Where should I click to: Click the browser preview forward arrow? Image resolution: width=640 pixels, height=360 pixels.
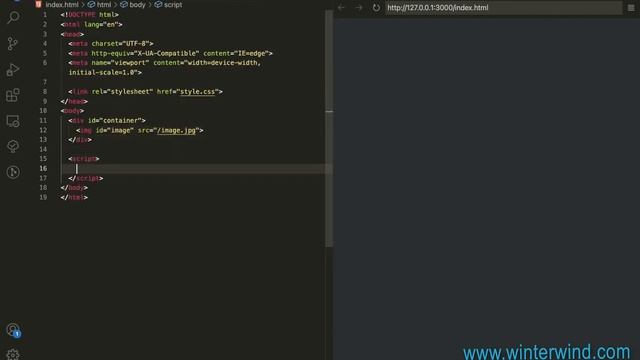point(358,8)
